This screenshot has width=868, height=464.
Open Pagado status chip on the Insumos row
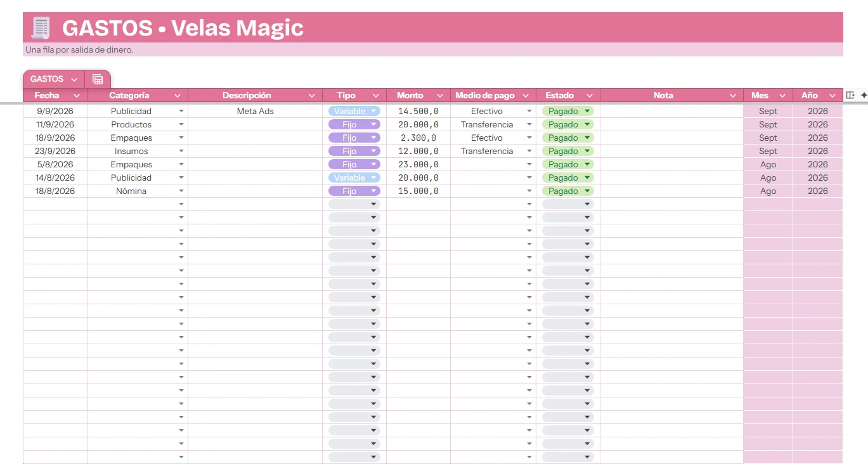(x=568, y=151)
